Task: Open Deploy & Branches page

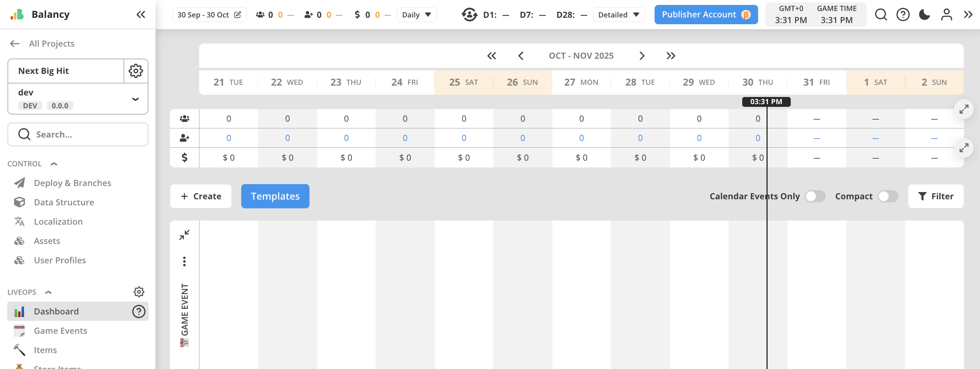Action: coord(72,183)
